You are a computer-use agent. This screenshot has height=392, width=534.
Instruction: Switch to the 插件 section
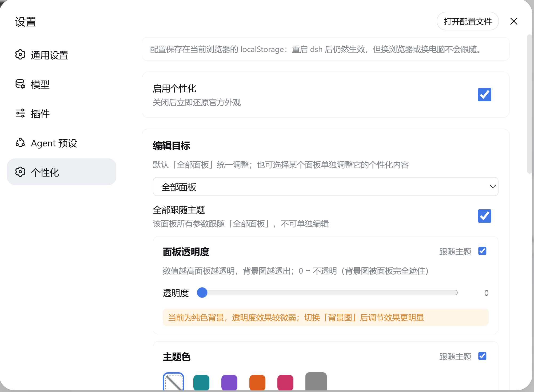pyautogui.click(x=62, y=113)
